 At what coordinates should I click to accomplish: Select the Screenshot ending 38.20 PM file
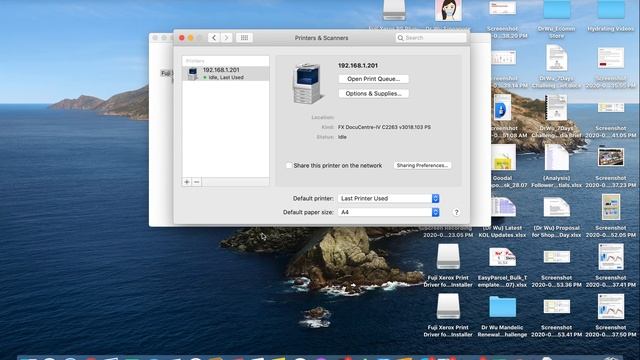503,8
